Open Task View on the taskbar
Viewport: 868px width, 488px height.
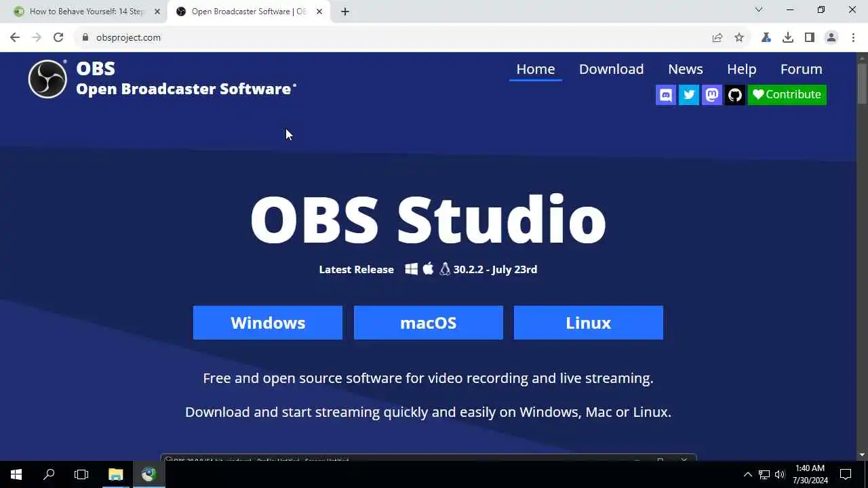tap(81, 474)
